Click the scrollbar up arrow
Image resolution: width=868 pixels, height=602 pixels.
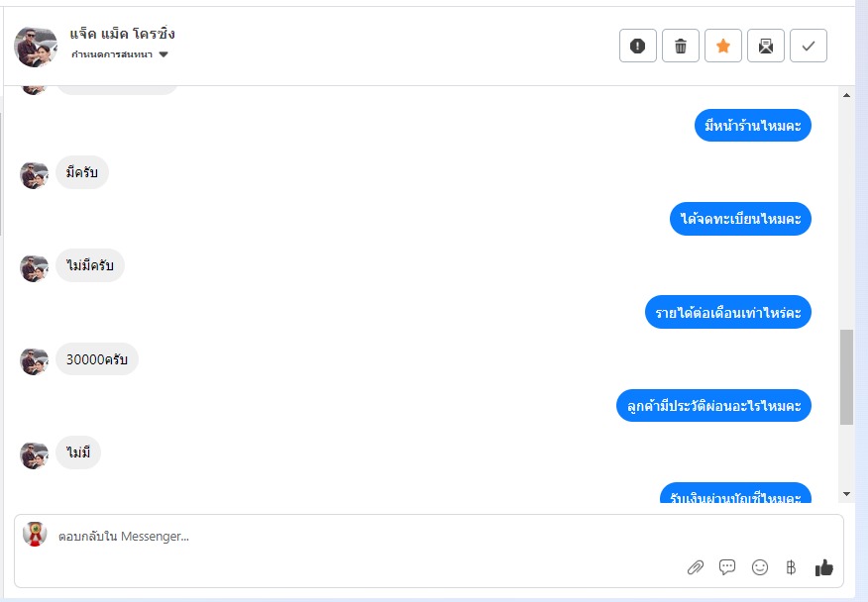click(x=846, y=95)
